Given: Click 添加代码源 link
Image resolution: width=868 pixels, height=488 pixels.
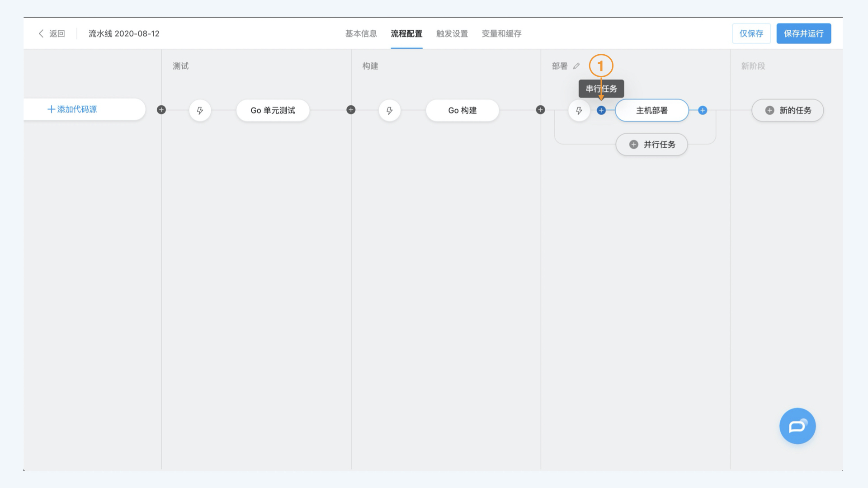Looking at the screenshot, I should pos(72,109).
